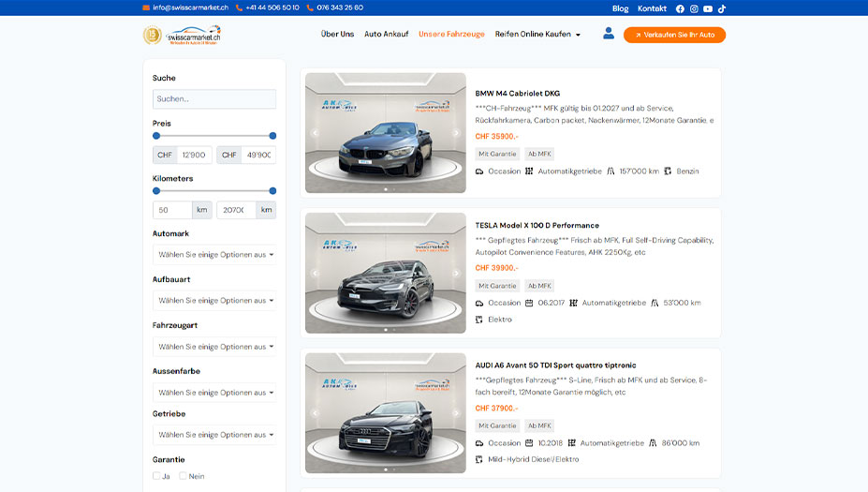
Task: Open the TikTok icon in top bar
Action: (x=722, y=8)
